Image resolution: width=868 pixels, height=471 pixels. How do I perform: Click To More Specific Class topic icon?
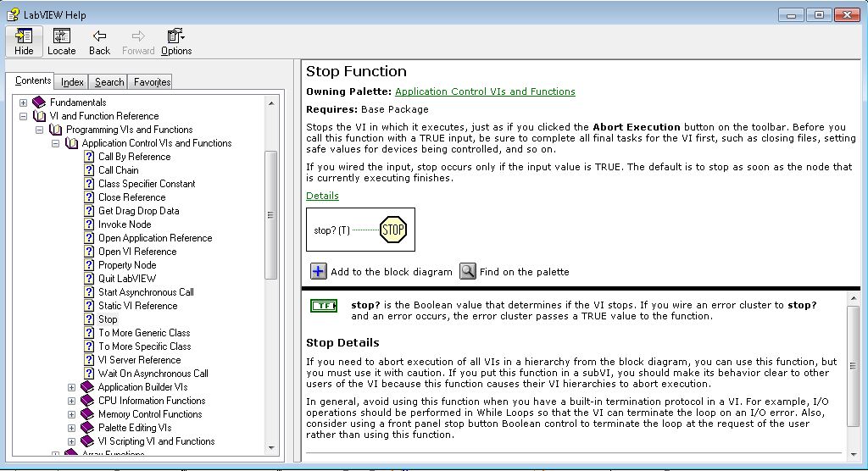click(89, 346)
